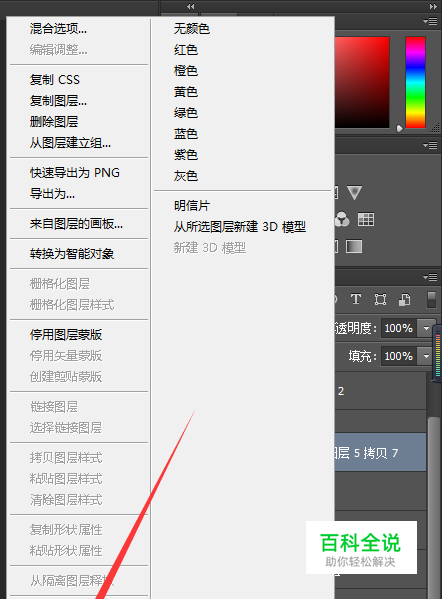
Task: Choose 明信片 menu entry
Action: coord(192,206)
